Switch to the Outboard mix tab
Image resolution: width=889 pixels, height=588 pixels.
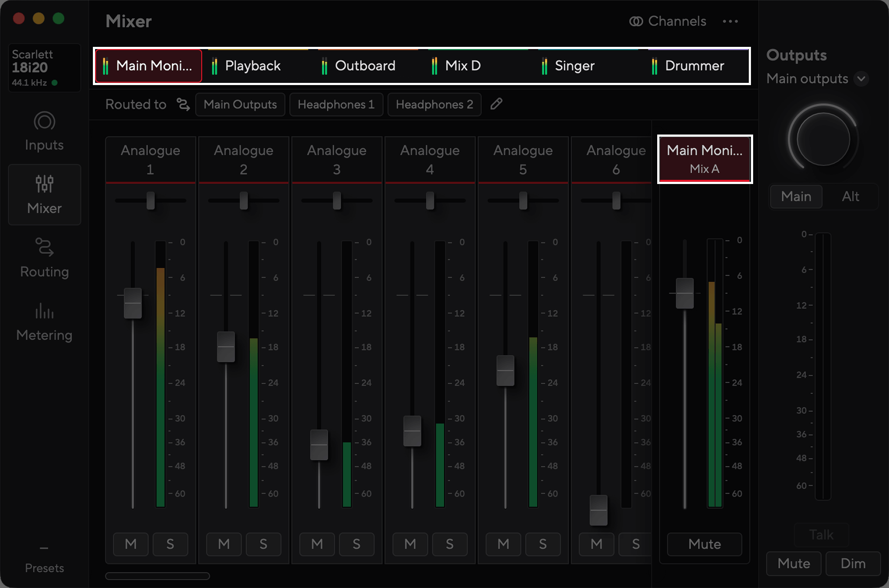coord(368,66)
